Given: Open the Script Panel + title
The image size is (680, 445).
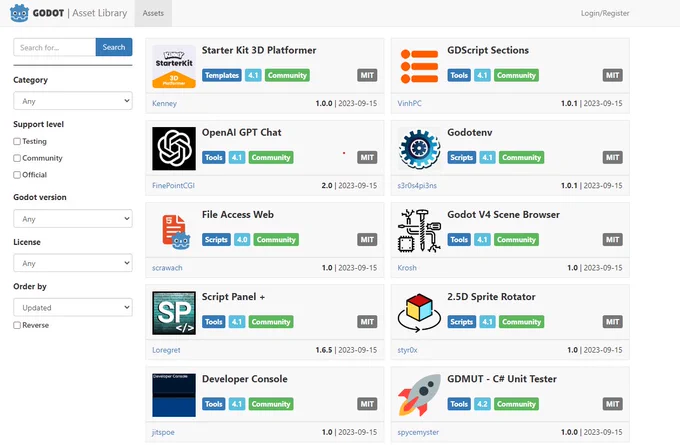Looking at the screenshot, I should click(x=233, y=297).
